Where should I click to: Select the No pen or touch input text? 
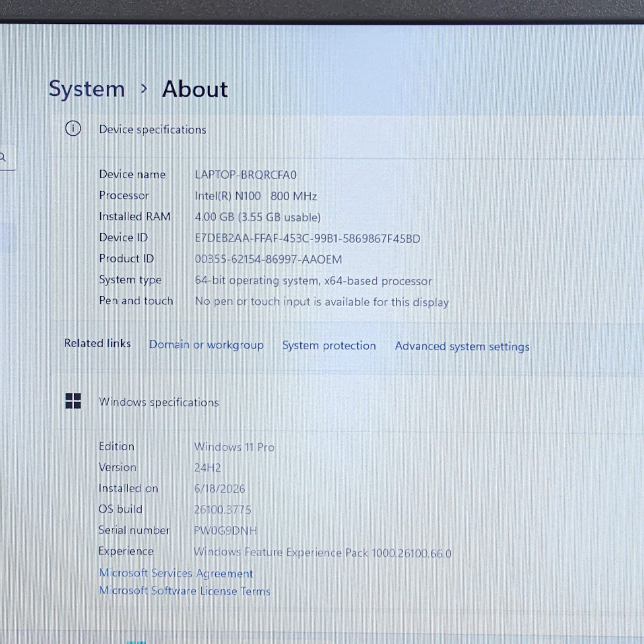click(322, 302)
